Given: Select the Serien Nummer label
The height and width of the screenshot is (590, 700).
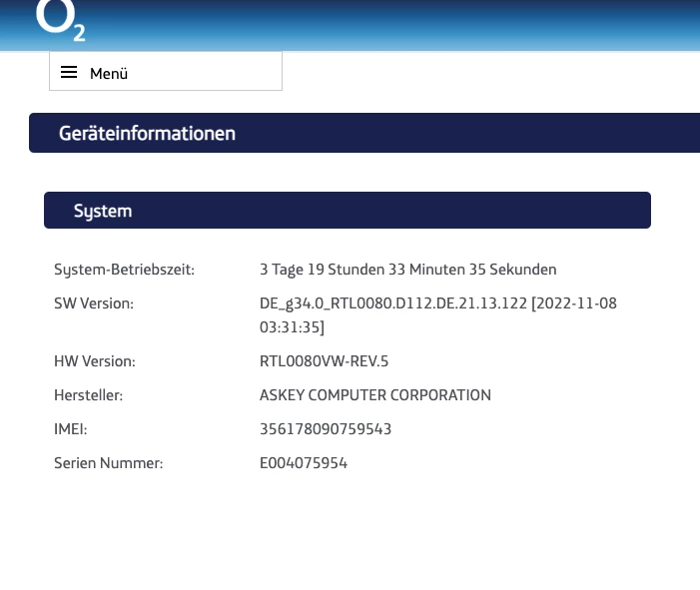Looking at the screenshot, I should [x=109, y=463].
